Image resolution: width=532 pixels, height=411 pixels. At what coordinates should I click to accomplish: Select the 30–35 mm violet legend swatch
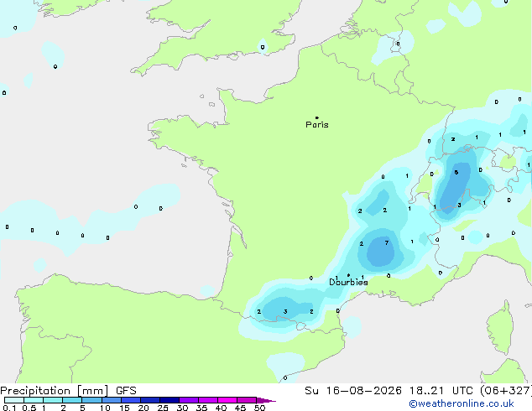(x=189, y=400)
